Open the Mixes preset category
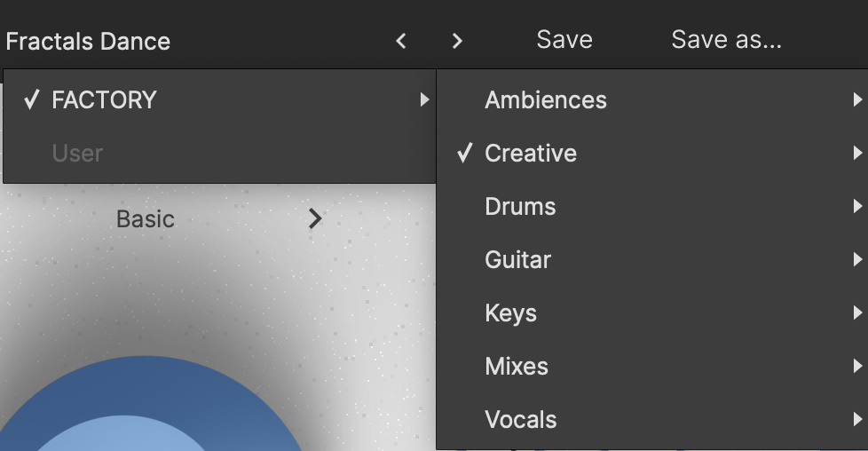This screenshot has height=451, width=868. 517,367
